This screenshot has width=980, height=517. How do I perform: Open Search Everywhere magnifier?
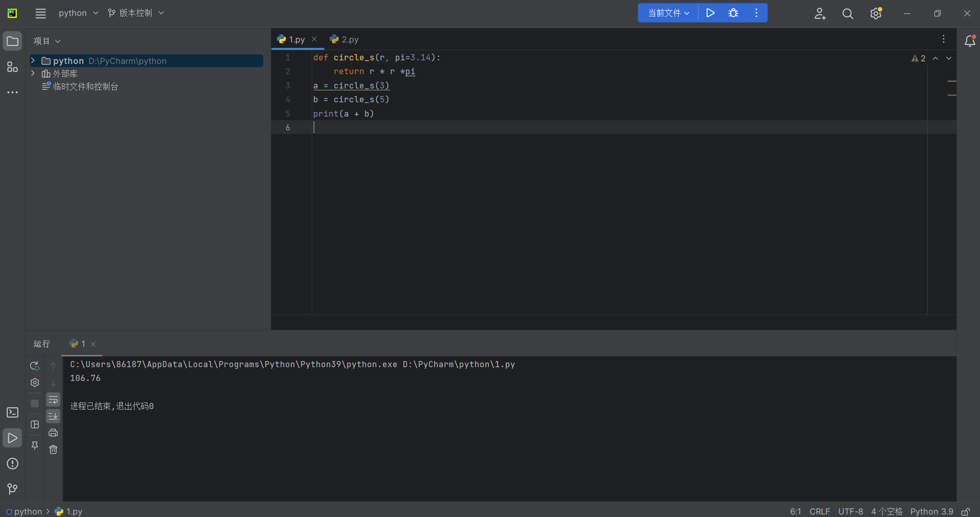pyautogui.click(x=848, y=14)
